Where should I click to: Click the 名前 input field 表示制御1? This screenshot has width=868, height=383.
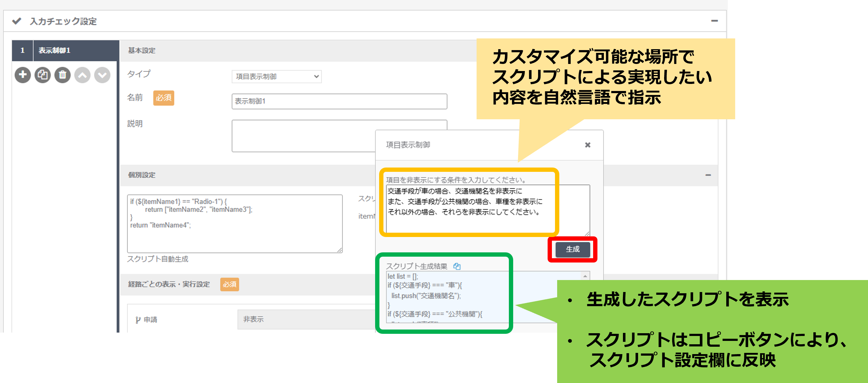pyautogui.click(x=339, y=101)
